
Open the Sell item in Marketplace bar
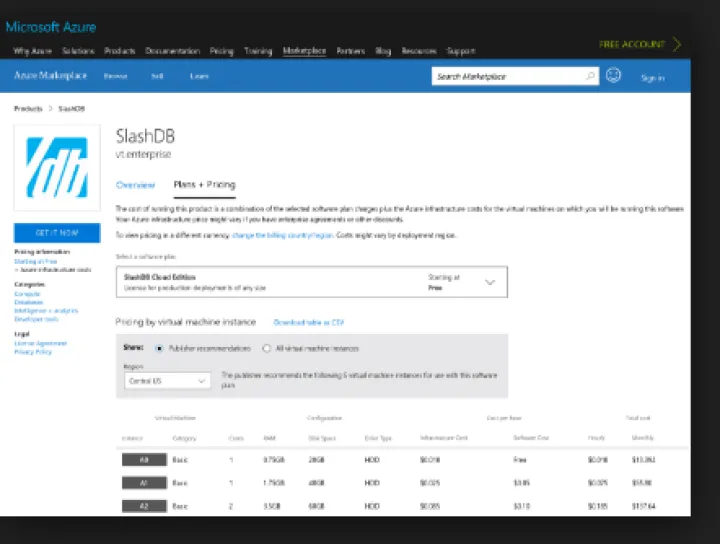pyautogui.click(x=157, y=76)
